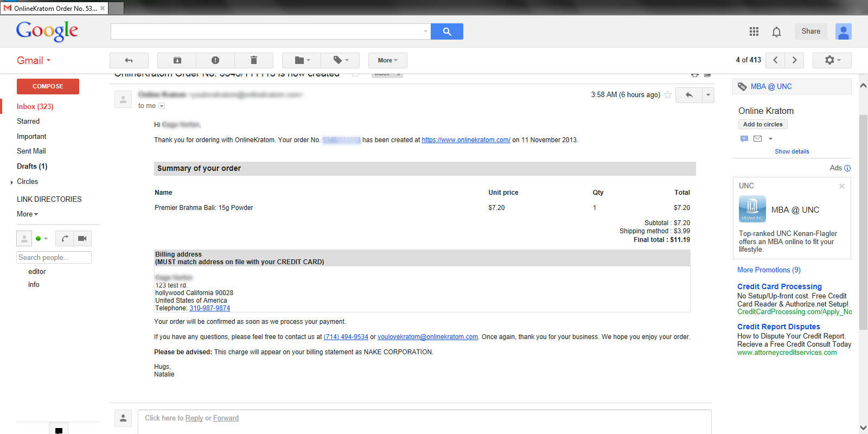868x434 pixels.
Task: Go back to the inbox with the arrow button
Action: [129, 60]
